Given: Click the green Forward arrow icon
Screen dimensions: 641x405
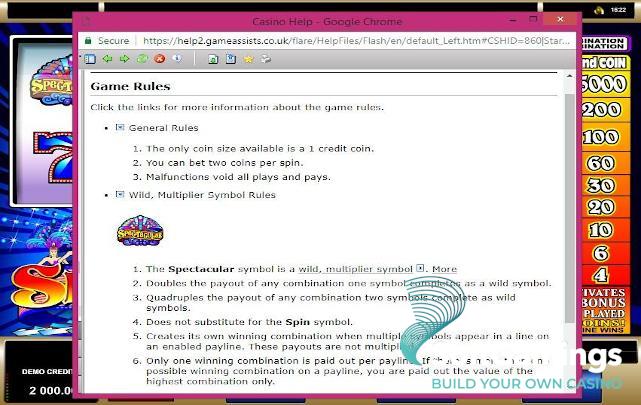Looking at the screenshot, I should [125, 59].
